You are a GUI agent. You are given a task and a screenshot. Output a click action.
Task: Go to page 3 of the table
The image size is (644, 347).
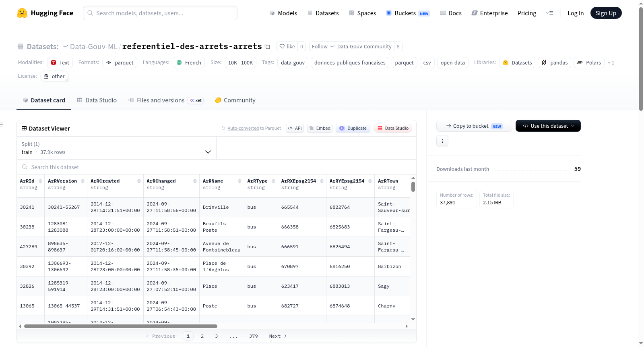coord(217,336)
